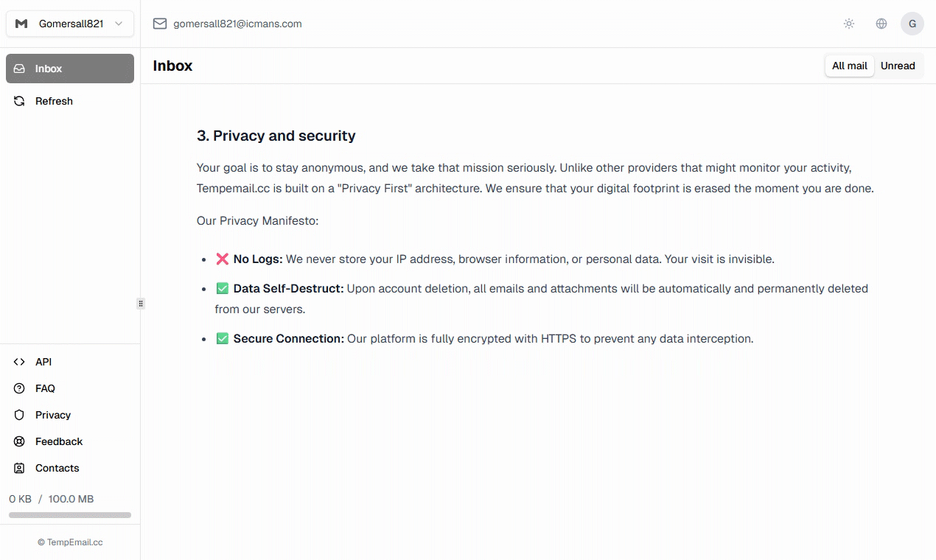Click the FAQ question mark icon
The height and width of the screenshot is (560, 936).
tap(18, 388)
